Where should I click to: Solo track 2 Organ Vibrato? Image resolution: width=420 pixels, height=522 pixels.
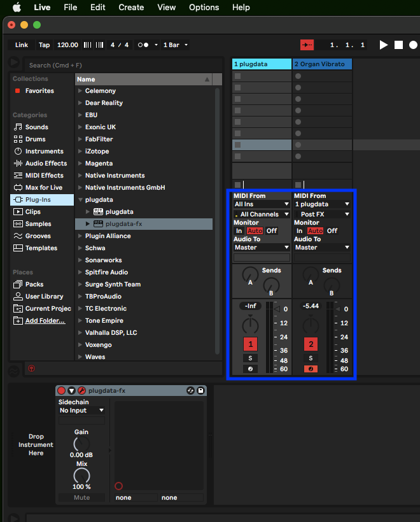coord(311,358)
